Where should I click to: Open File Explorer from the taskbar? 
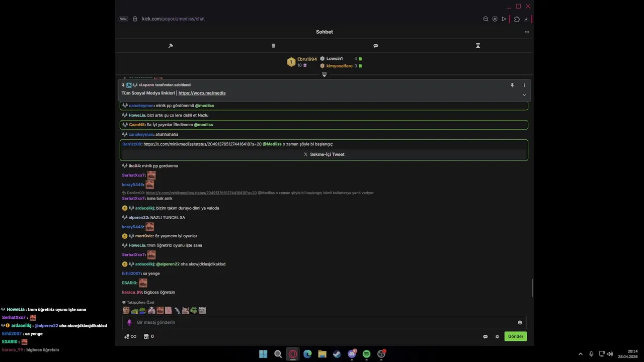pyautogui.click(x=322, y=354)
